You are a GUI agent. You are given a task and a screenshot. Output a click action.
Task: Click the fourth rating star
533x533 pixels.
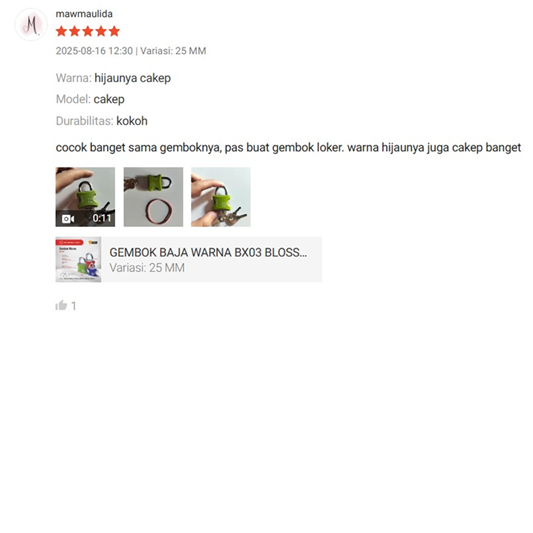[x=101, y=31]
